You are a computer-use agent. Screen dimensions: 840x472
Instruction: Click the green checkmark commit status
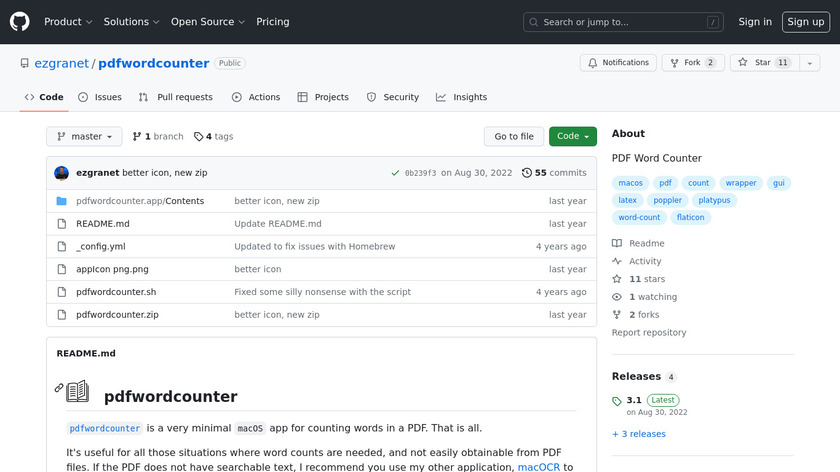(x=396, y=173)
